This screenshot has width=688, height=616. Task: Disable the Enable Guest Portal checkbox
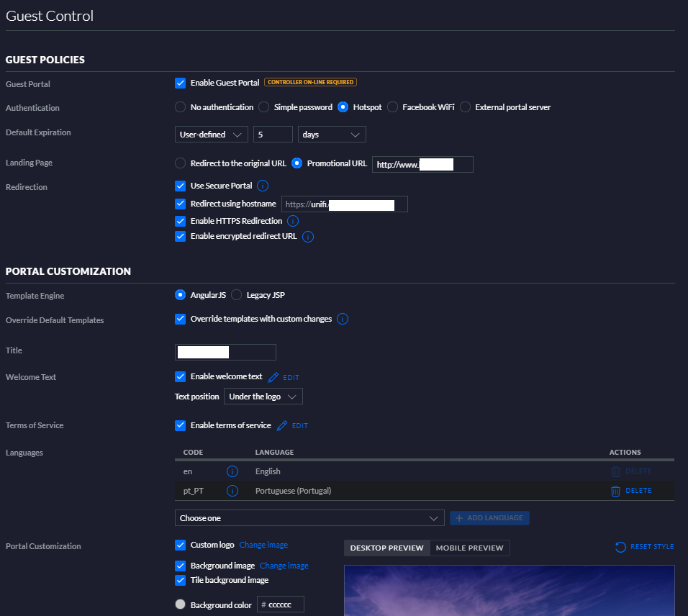[181, 83]
